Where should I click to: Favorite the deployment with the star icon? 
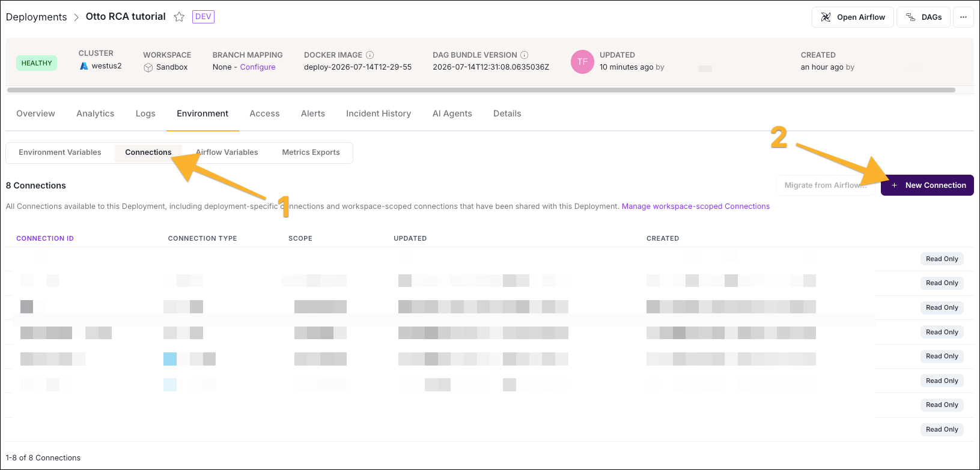pyautogui.click(x=179, y=17)
